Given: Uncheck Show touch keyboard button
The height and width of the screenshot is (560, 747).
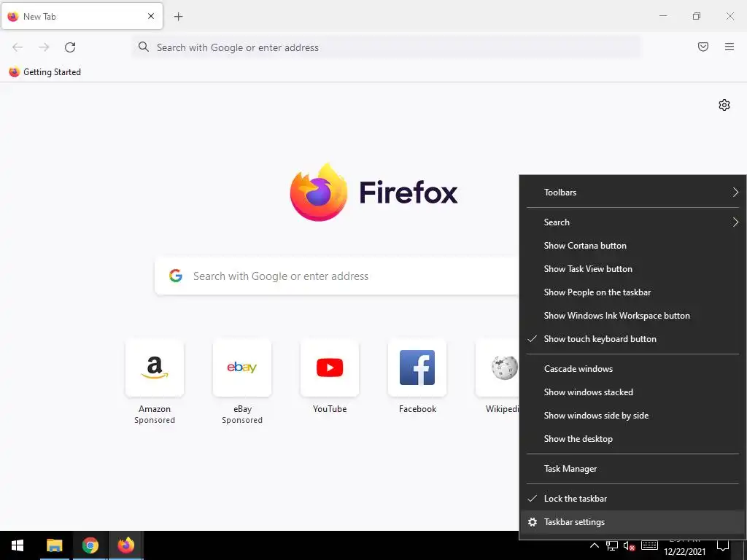Looking at the screenshot, I should (632, 339).
